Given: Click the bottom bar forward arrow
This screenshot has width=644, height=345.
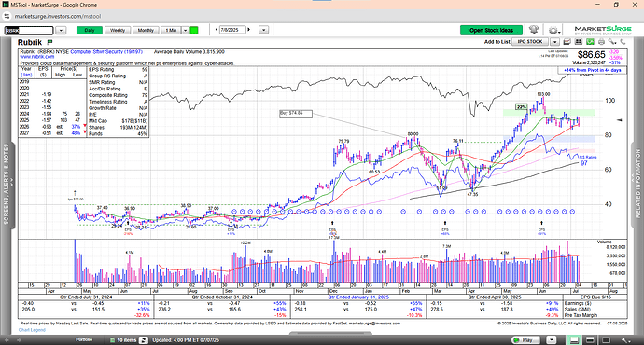Looking at the screenshot, I should coord(19,340).
